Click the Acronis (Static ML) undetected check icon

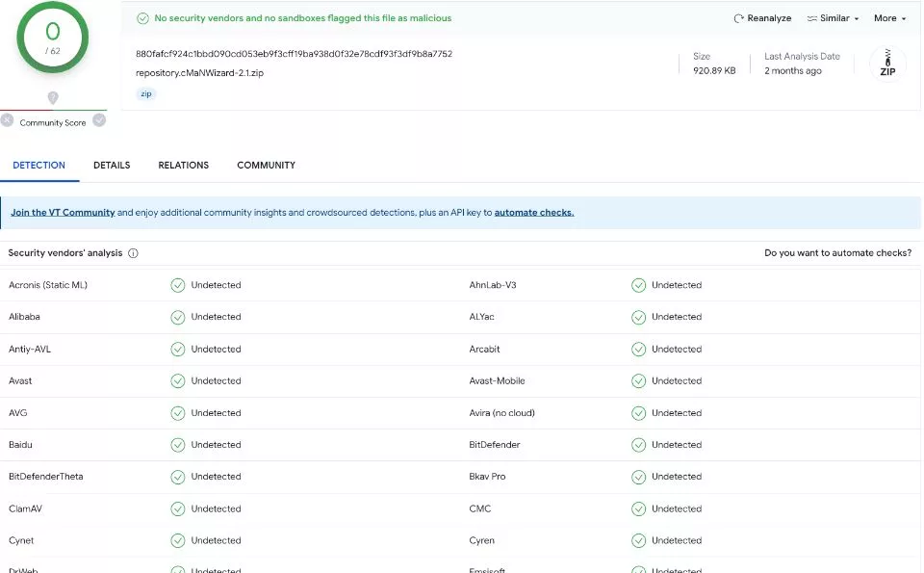[178, 285]
